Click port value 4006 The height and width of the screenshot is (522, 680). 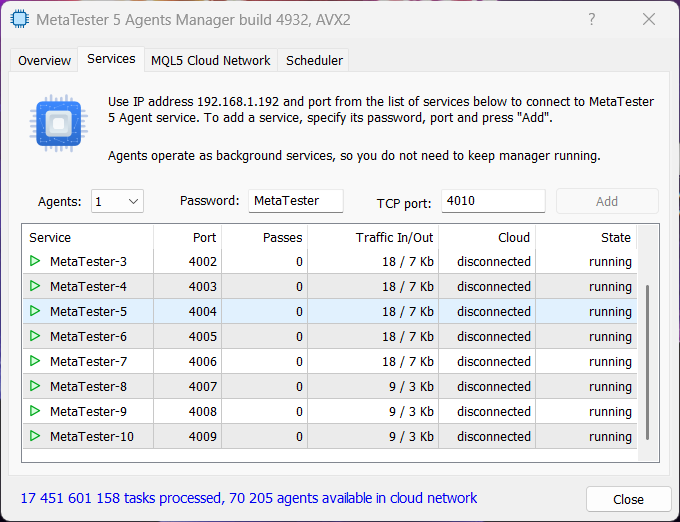(203, 362)
